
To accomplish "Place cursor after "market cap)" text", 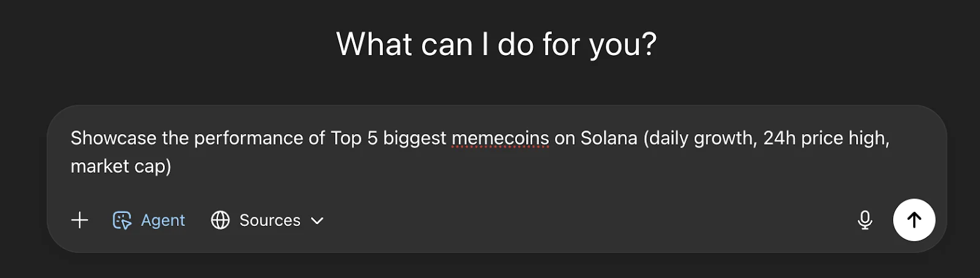I will [172, 166].
